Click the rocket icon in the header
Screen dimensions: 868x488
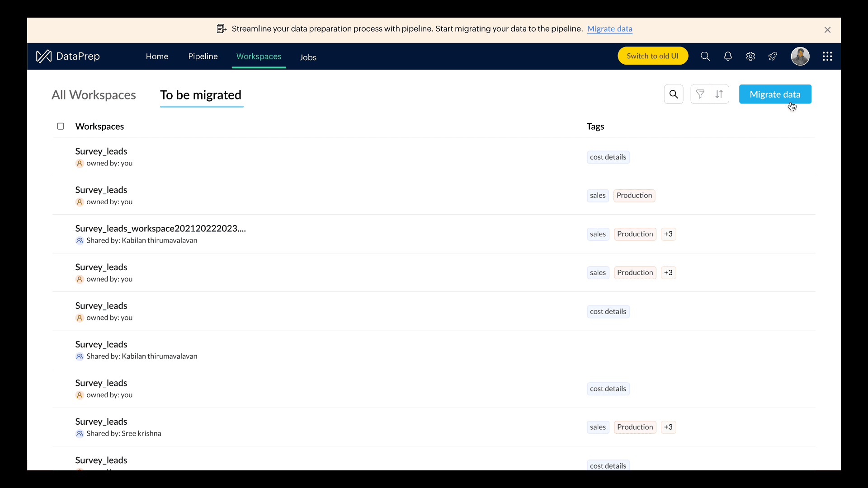click(773, 56)
